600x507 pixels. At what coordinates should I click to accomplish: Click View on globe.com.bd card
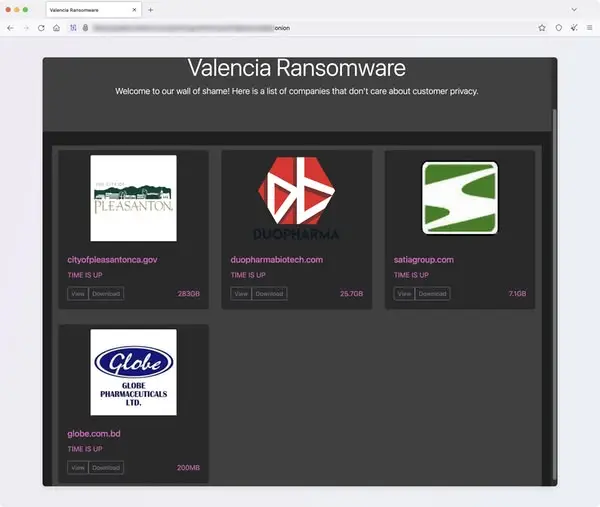click(x=78, y=468)
